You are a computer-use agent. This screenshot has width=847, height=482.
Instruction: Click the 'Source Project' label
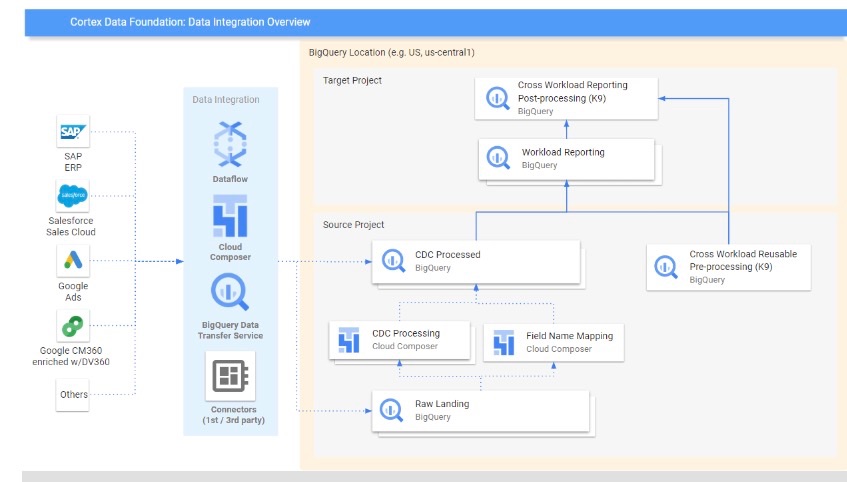(353, 225)
